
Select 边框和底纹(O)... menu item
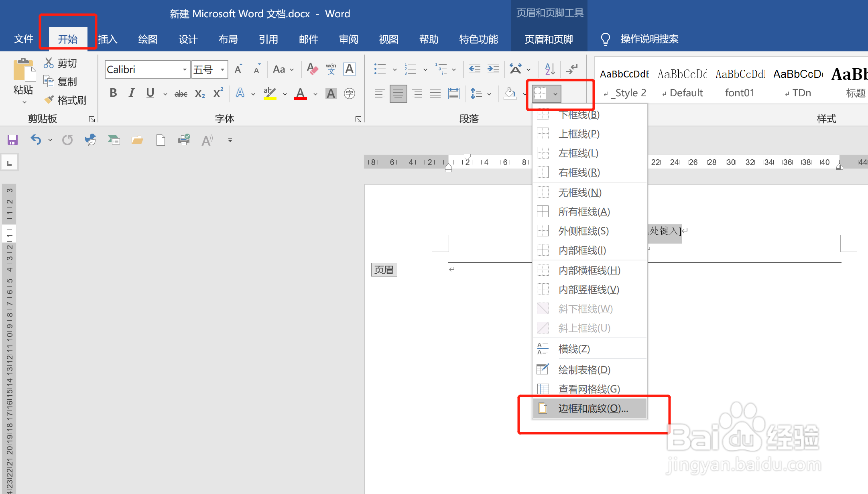pyautogui.click(x=590, y=408)
